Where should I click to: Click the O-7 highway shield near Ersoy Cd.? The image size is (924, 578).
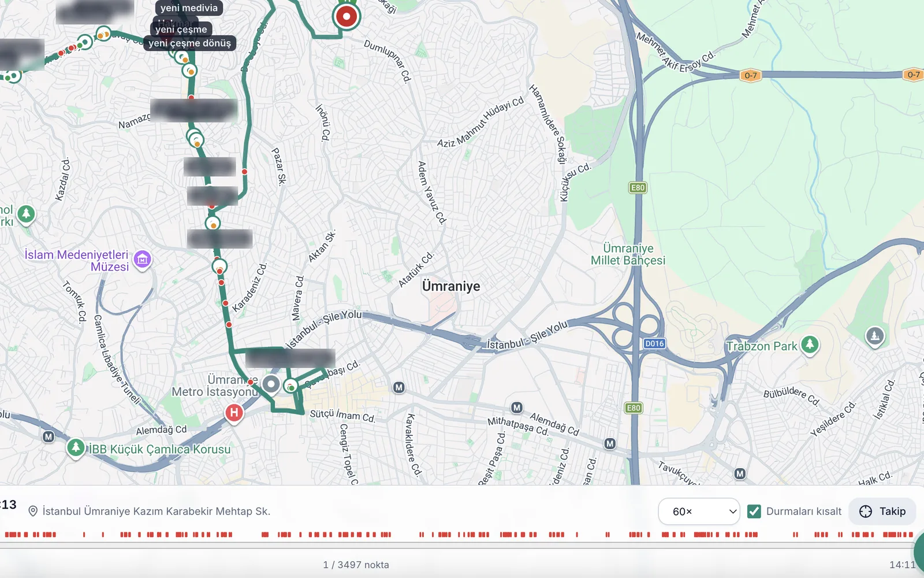pos(750,75)
